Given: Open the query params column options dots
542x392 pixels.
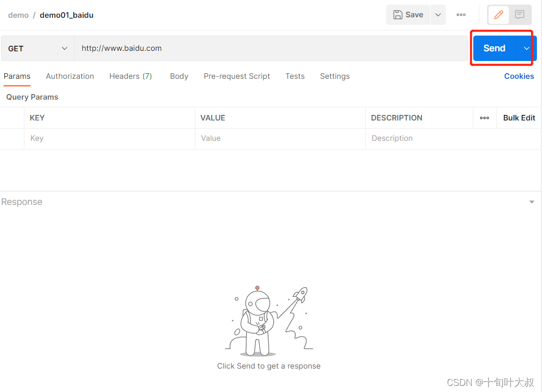Looking at the screenshot, I should coord(484,118).
